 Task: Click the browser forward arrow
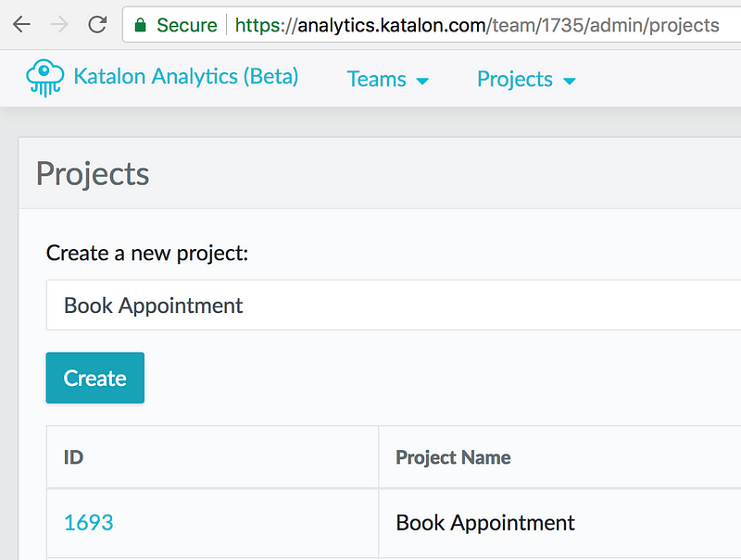pyautogui.click(x=58, y=25)
